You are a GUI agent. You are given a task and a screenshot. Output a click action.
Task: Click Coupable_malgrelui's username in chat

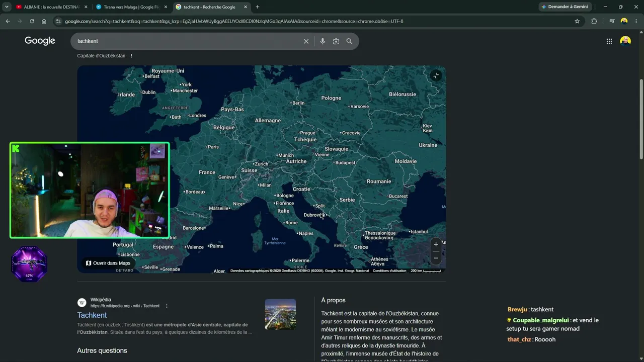pyautogui.click(x=541, y=320)
